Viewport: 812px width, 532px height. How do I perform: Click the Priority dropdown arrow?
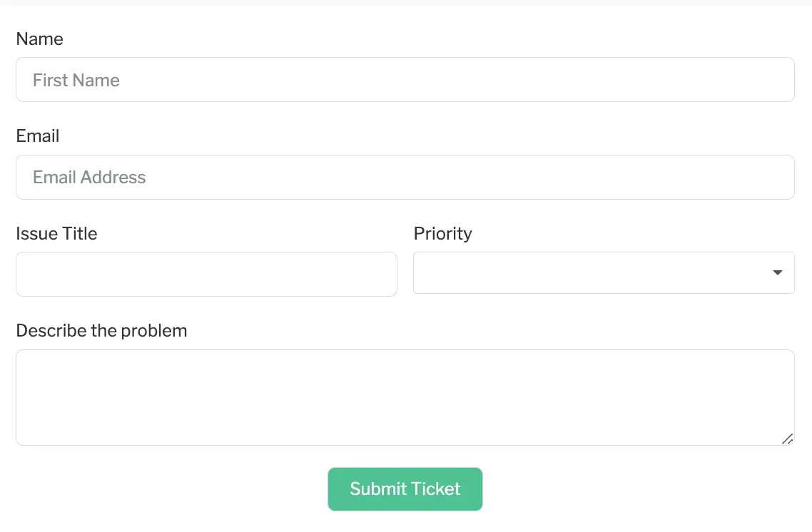(777, 272)
